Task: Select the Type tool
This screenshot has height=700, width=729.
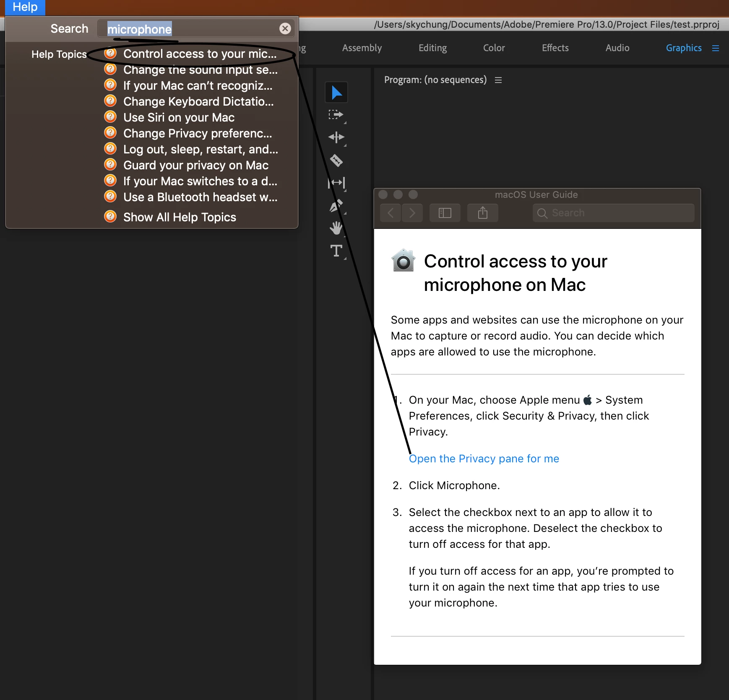Action: point(336,251)
